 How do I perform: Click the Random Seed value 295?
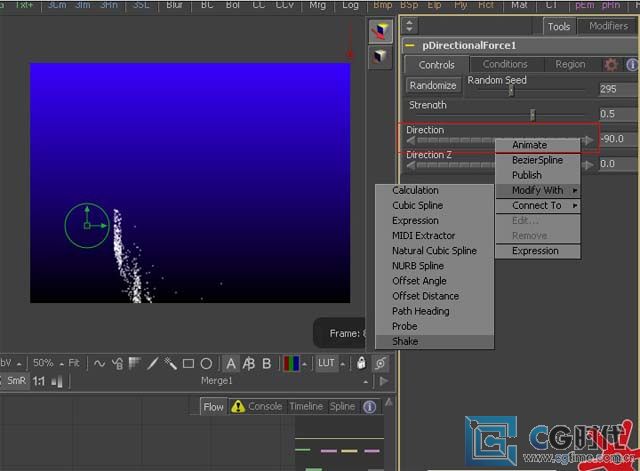pyautogui.click(x=618, y=89)
